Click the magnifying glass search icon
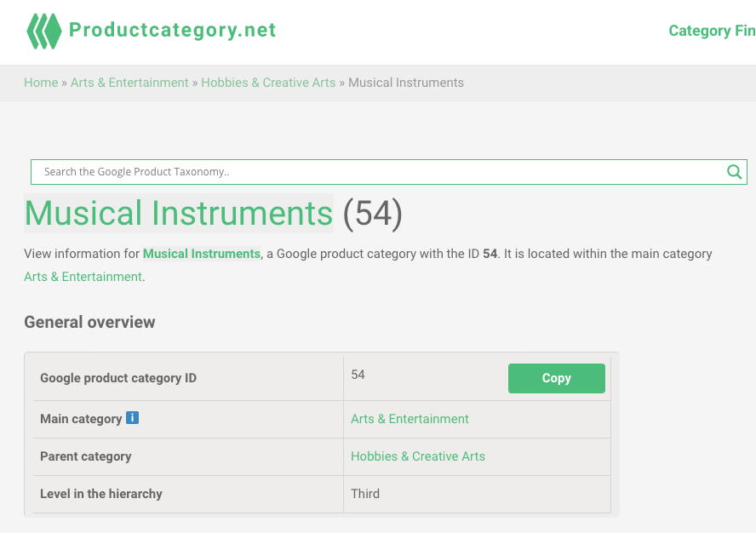The height and width of the screenshot is (533, 756). coord(734,172)
